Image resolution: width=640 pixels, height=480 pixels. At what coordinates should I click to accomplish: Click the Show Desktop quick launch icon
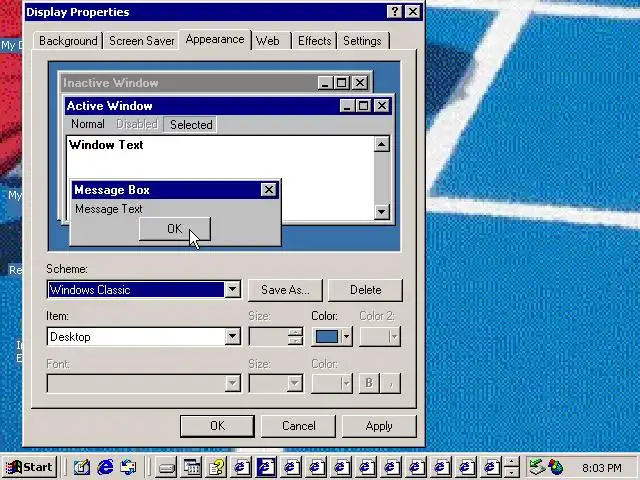point(81,467)
